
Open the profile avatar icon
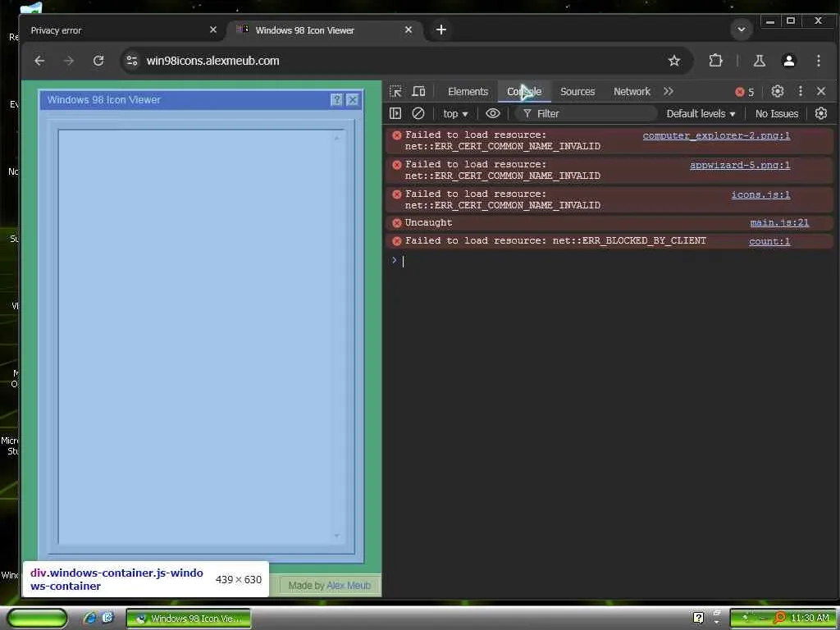point(788,61)
